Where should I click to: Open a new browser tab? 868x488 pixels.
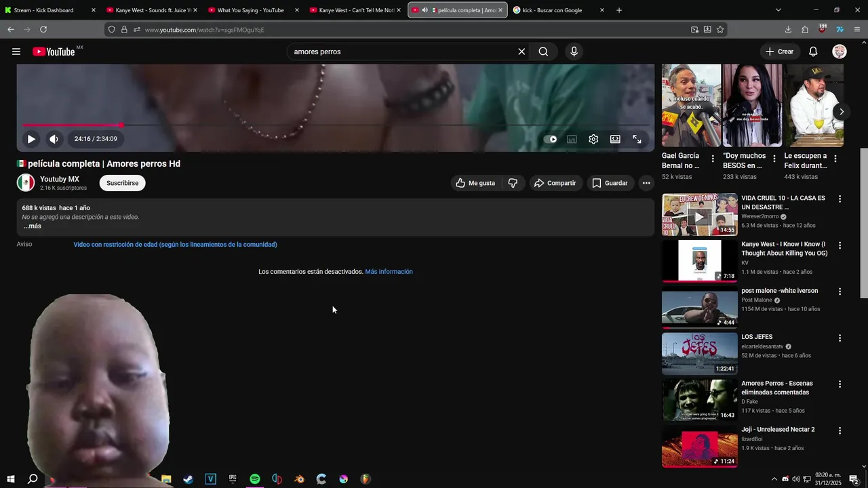pos(619,10)
